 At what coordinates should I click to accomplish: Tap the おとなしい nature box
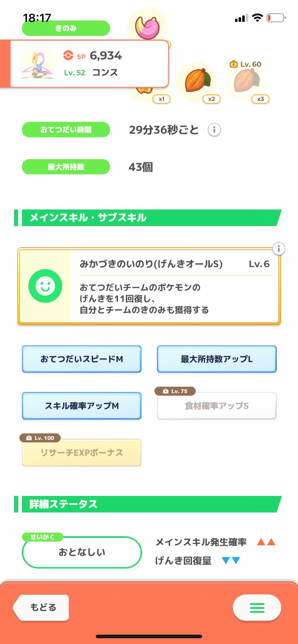click(82, 552)
